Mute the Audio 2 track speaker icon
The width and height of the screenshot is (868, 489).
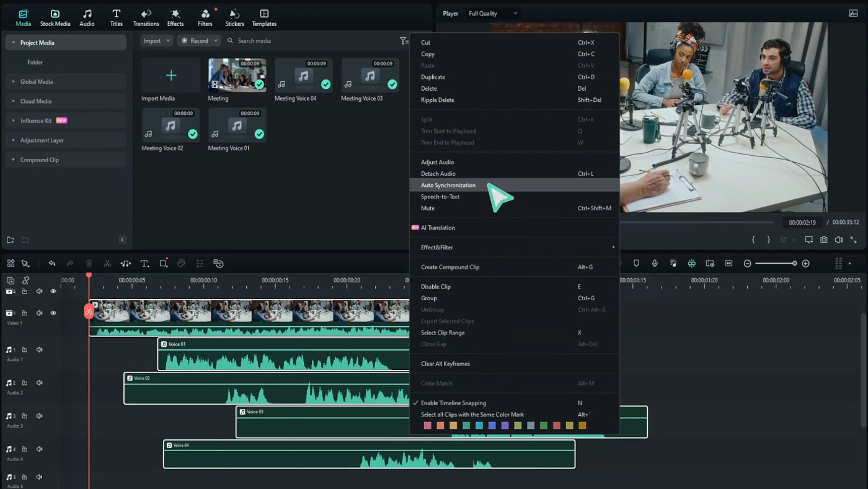(x=39, y=383)
